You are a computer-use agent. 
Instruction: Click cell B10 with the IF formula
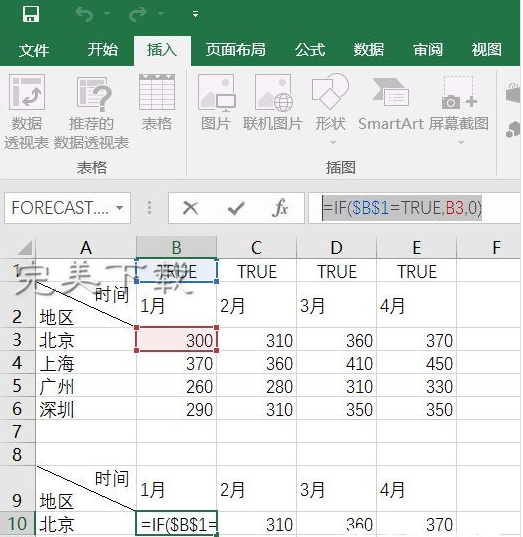176,524
